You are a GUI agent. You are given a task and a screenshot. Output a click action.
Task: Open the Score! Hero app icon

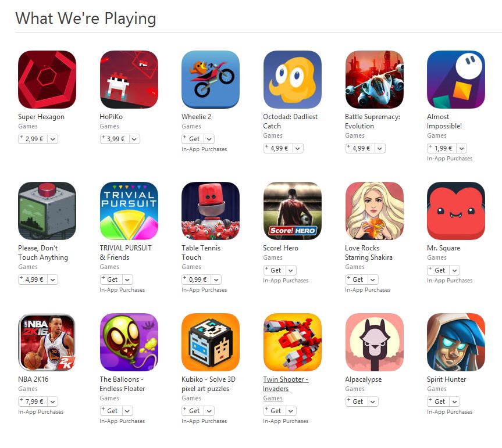[292, 211]
